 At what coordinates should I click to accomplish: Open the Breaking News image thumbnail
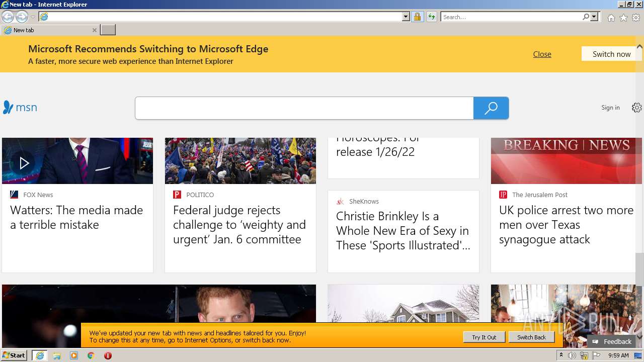(562, 161)
